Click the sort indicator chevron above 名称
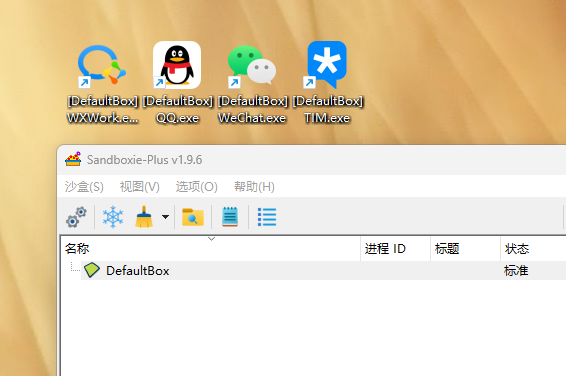566x376 pixels. pyautogui.click(x=212, y=239)
